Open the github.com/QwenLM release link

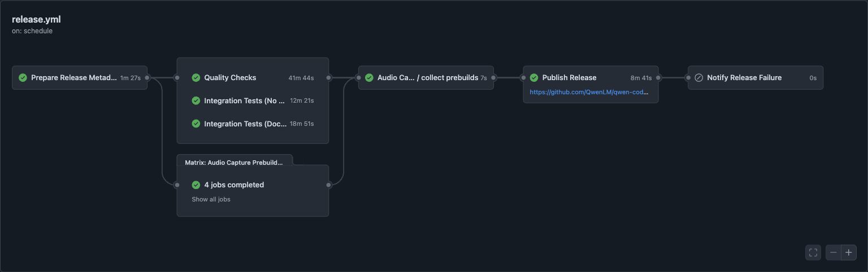tap(589, 92)
